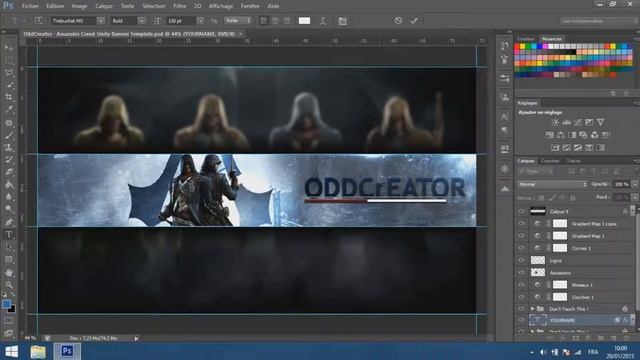
Task: Select the Eyedropper tool
Action: point(9,109)
